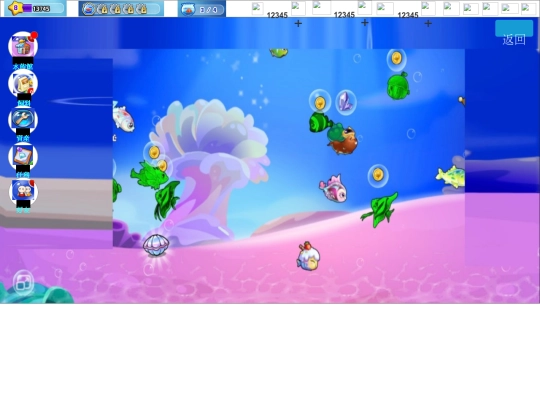Screen dimensions: 540x405
Task: Open the friends sidebar icon
Action: 23,191
